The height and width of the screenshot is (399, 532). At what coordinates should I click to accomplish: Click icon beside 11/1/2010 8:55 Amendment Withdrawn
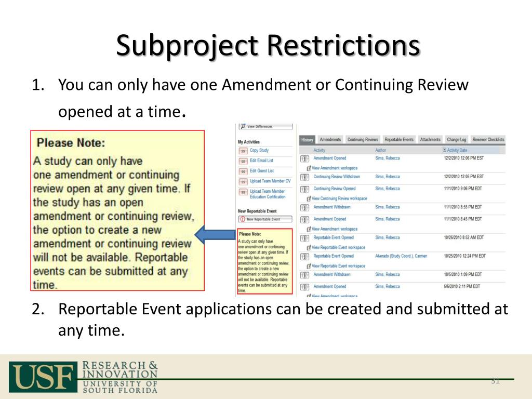(304, 208)
